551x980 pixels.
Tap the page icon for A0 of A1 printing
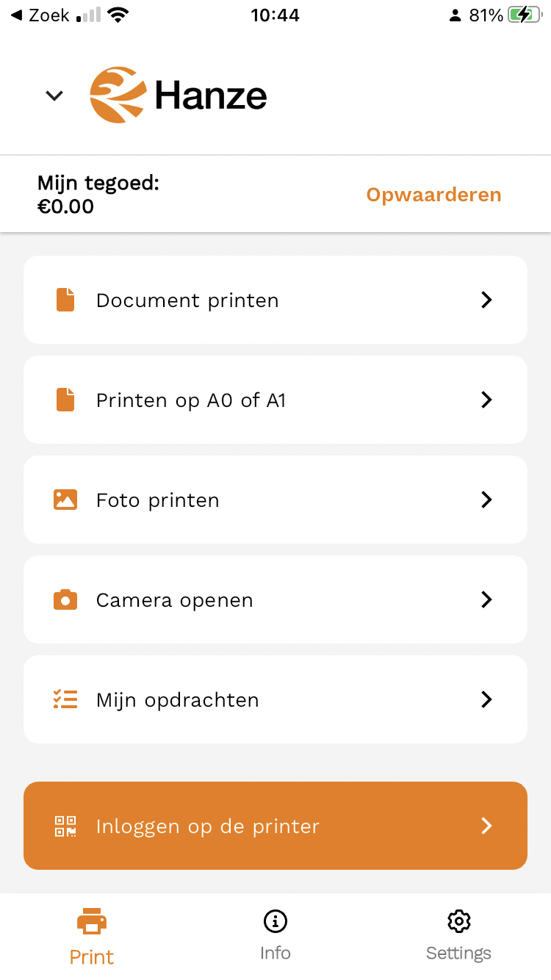click(65, 400)
